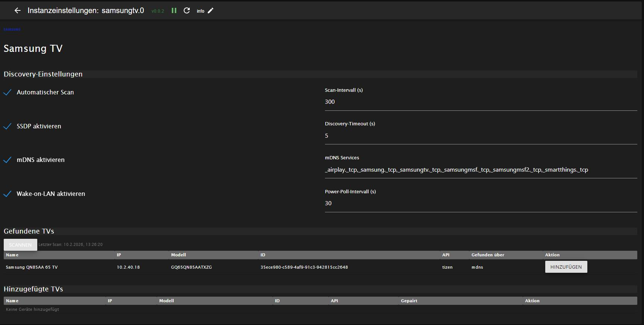Click the Gepairt column header
Viewport: 644px width, 325px height.
coord(409,301)
